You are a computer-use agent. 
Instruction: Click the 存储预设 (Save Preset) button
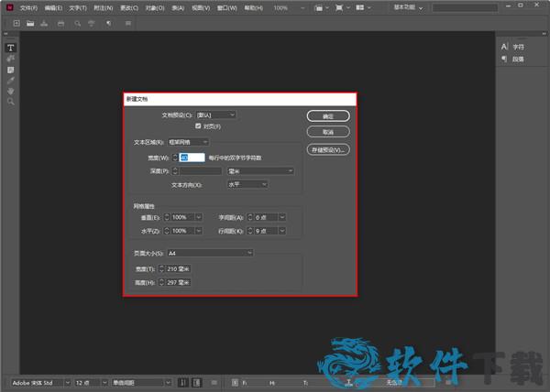point(329,149)
